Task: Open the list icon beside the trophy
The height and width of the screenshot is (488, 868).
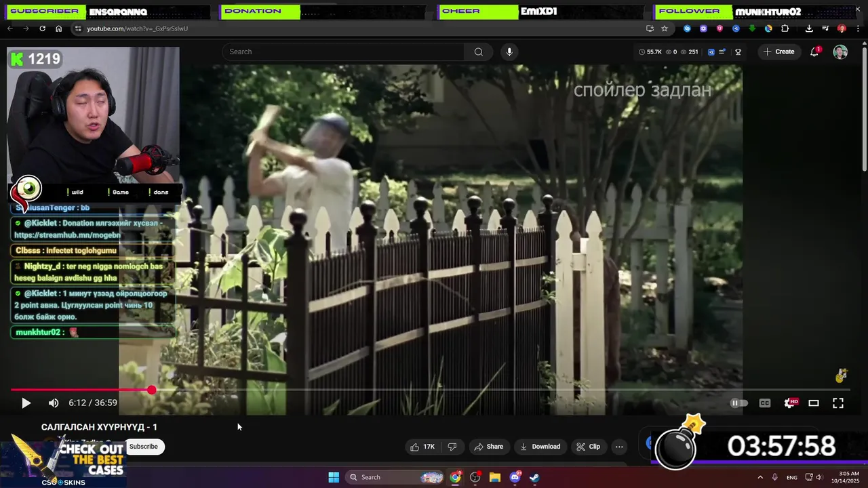Action: point(722,52)
